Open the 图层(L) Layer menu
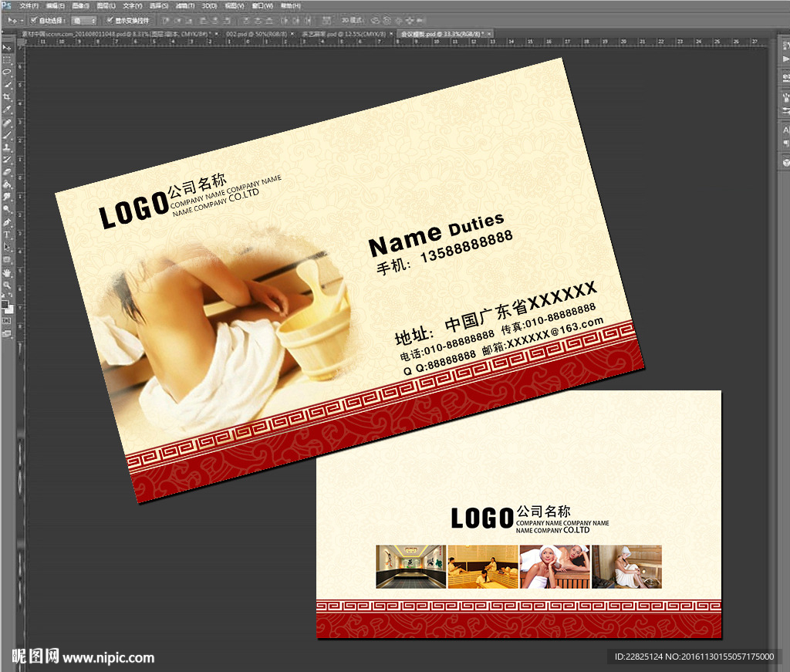 pyautogui.click(x=106, y=6)
